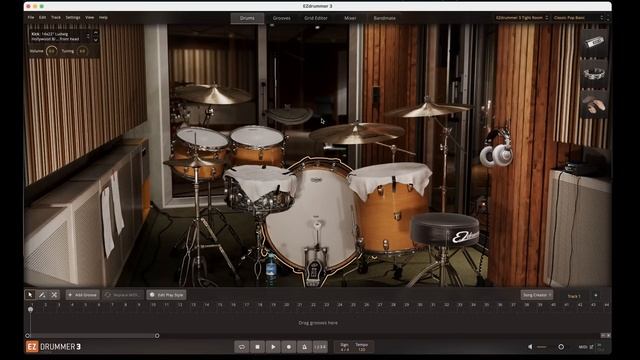Open the Help menu
The image size is (640, 360).
(103, 18)
